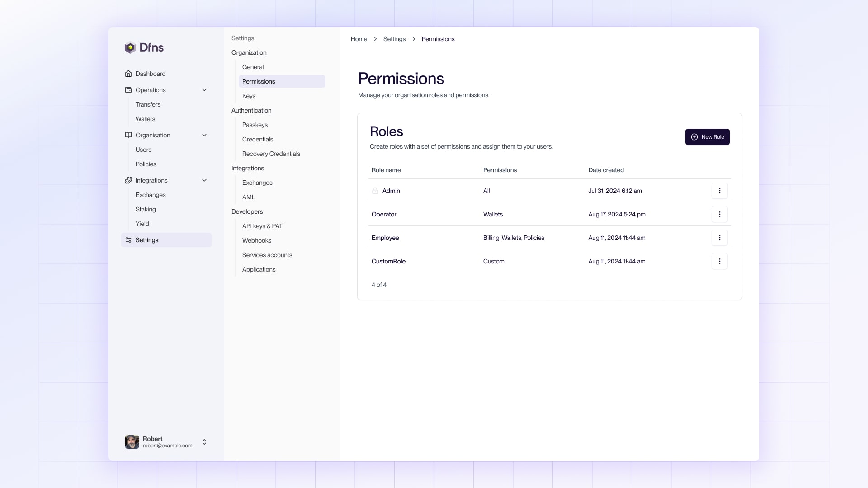Create a new role with New Role
The width and height of the screenshot is (868, 488).
[707, 137]
